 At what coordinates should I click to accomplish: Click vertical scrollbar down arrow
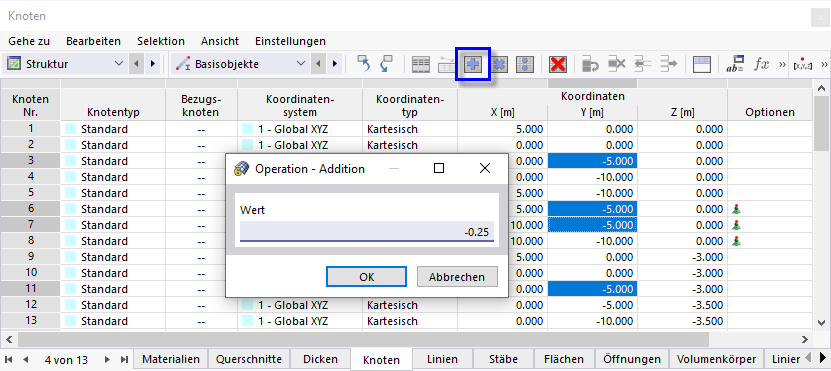(821, 322)
